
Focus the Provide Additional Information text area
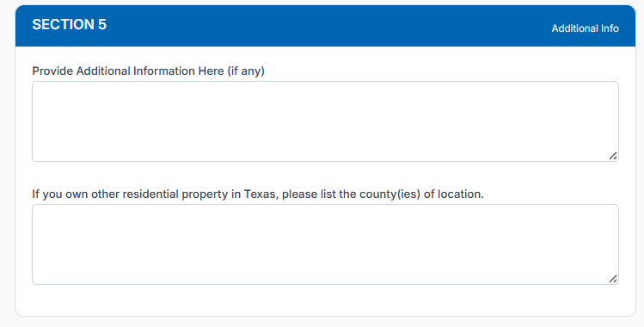point(325,121)
